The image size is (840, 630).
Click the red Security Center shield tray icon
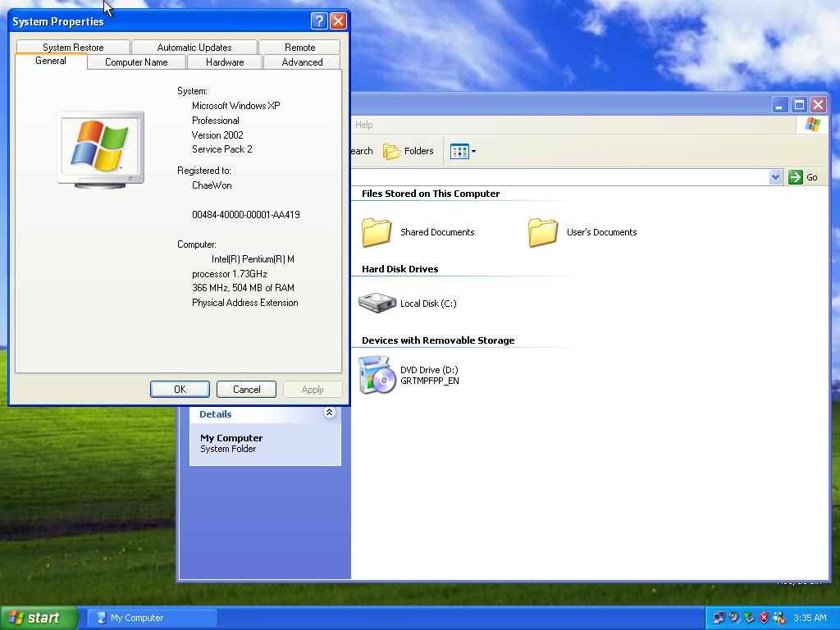(764, 618)
